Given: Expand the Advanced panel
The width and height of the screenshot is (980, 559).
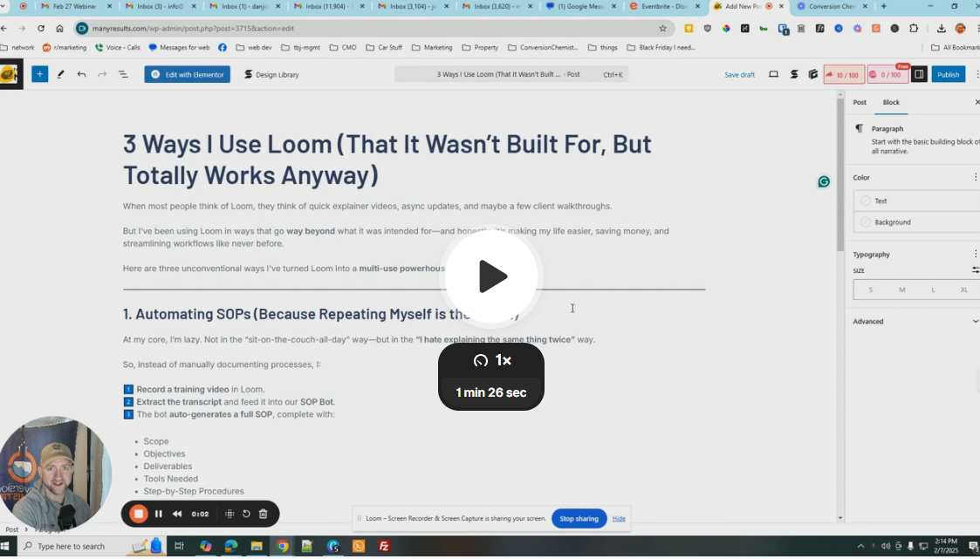Looking at the screenshot, I should click(915, 321).
